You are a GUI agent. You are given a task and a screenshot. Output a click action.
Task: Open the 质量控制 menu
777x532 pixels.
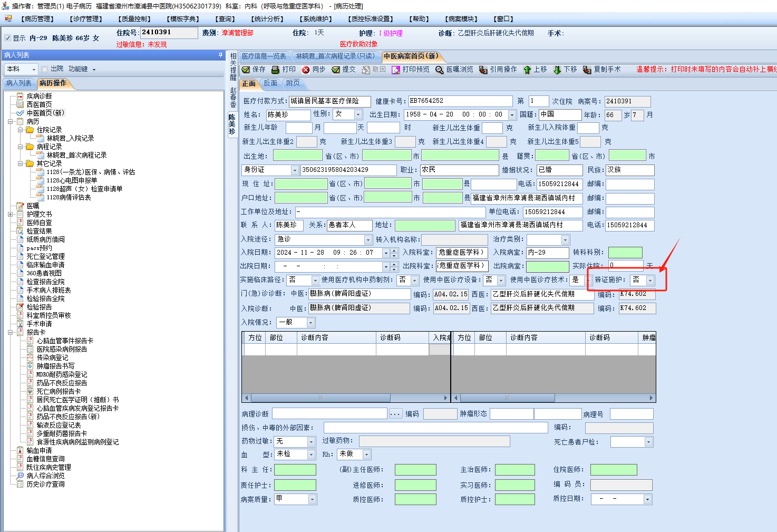(x=134, y=19)
